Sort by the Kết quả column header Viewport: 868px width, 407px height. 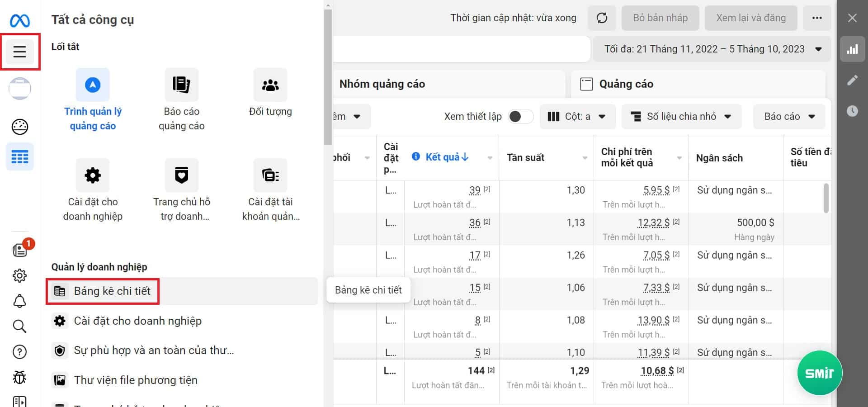[447, 157]
